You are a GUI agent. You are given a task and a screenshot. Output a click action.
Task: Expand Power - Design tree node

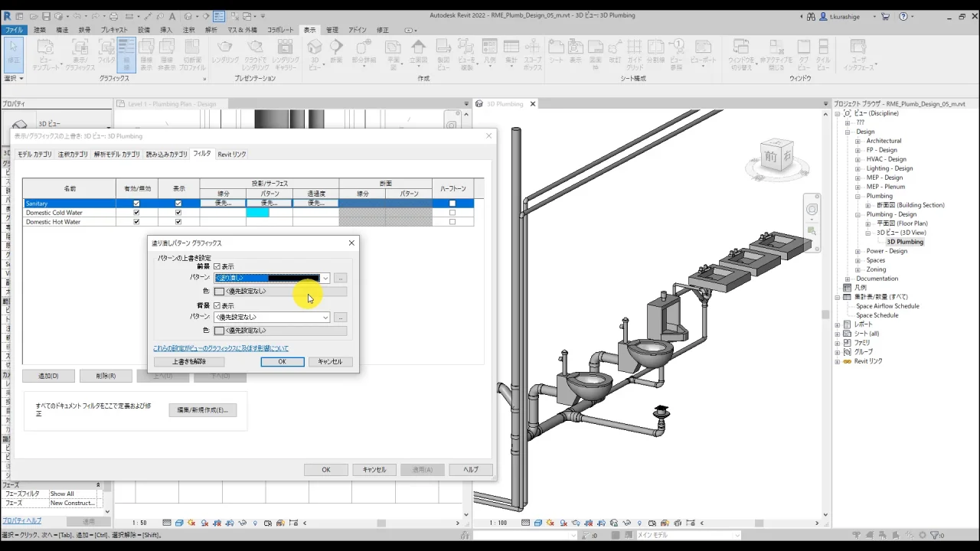point(857,251)
